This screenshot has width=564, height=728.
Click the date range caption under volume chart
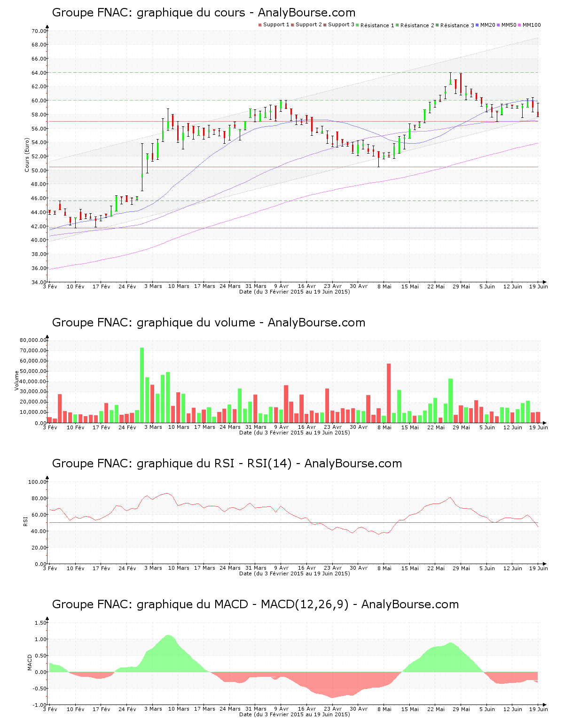tap(294, 433)
